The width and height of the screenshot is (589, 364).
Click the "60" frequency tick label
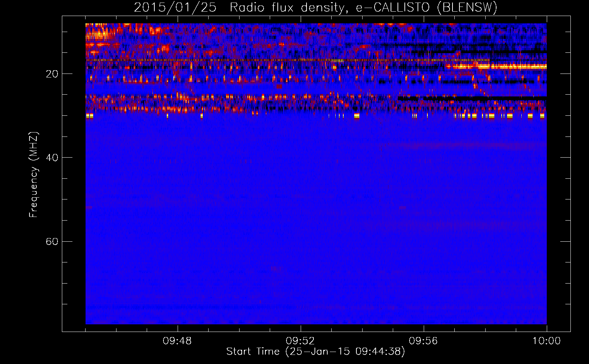click(52, 241)
